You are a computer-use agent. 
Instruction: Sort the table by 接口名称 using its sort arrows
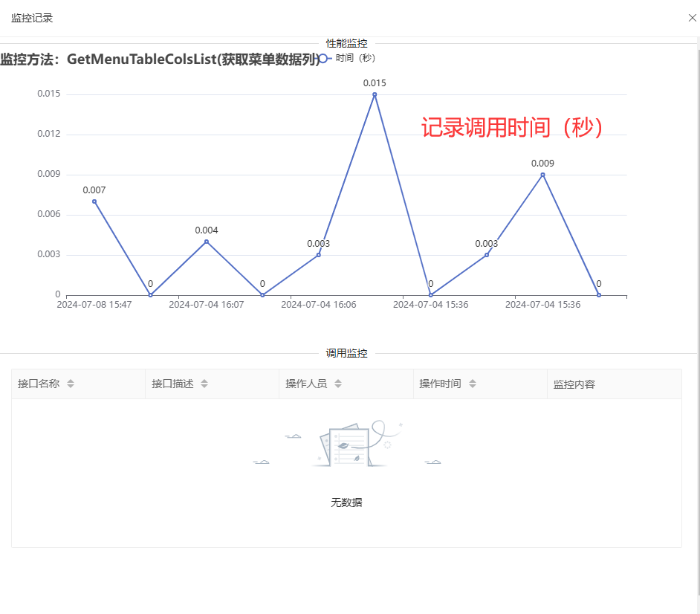pos(71,384)
